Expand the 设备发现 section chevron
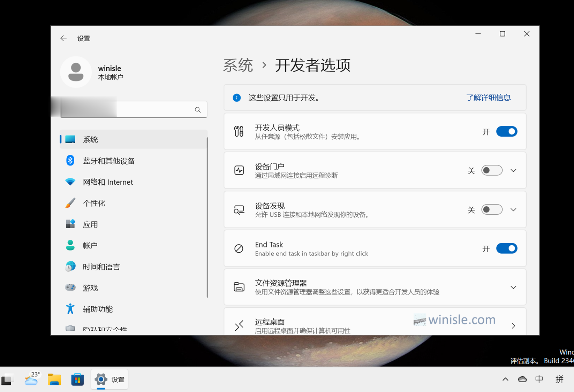Screen dimensions: 574x392 pos(513,210)
